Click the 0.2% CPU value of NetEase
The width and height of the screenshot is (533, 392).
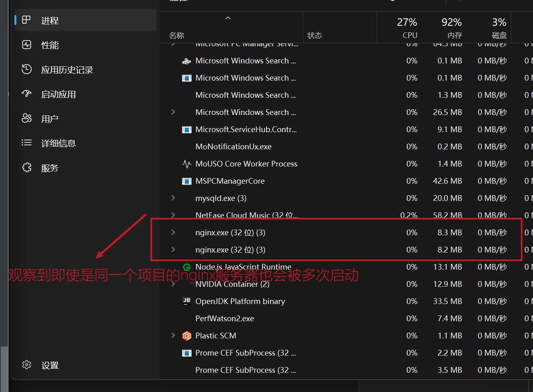click(408, 215)
